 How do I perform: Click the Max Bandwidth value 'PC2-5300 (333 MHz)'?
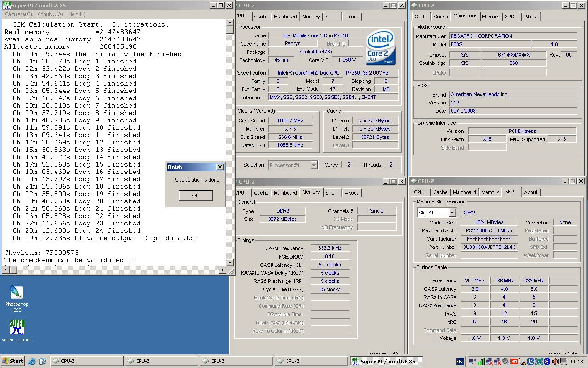click(x=489, y=230)
